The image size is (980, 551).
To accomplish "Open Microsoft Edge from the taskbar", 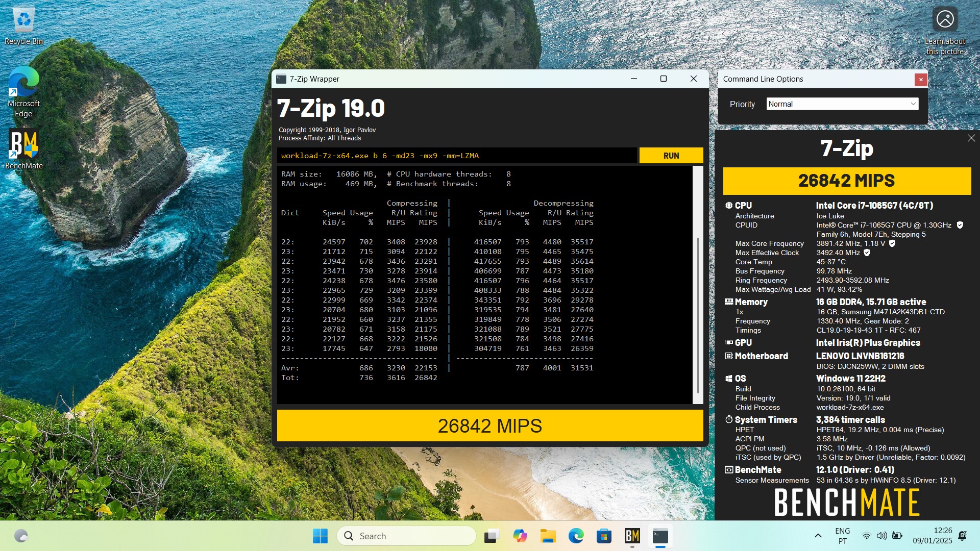I will pos(576,536).
